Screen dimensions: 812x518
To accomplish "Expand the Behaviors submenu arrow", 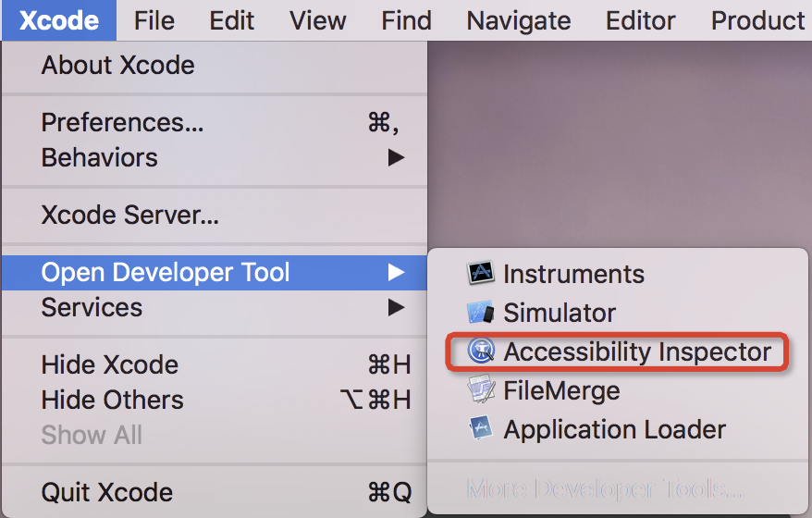I will point(396,158).
